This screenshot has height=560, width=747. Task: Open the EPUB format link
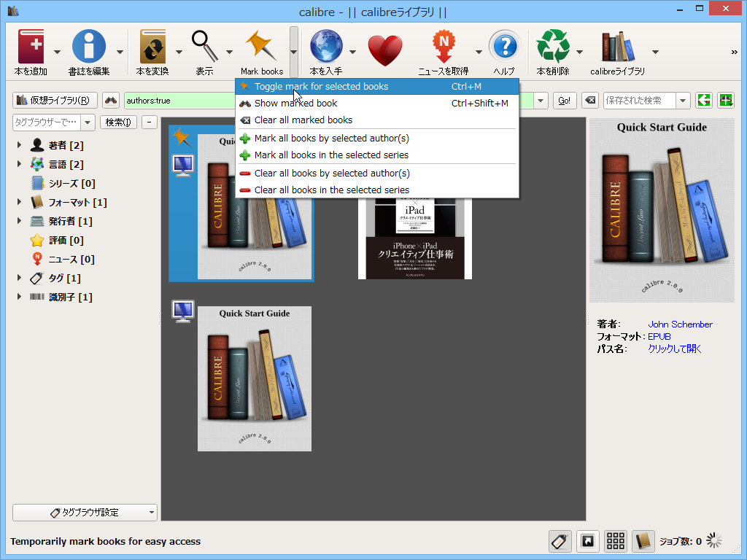(659, 337)
